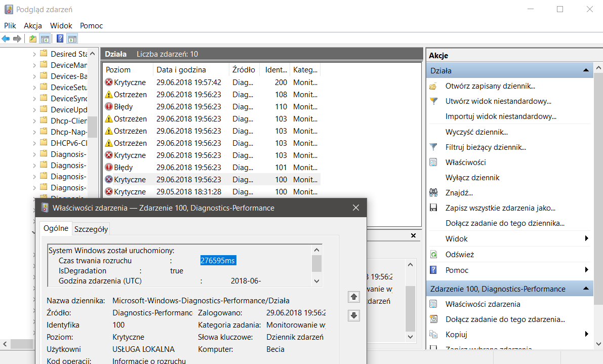Image resolution: width=603 pixels, height=364 pixels.
Task: Expand the Devices-Ba tree node arrow
Action: tap(34, 76)
